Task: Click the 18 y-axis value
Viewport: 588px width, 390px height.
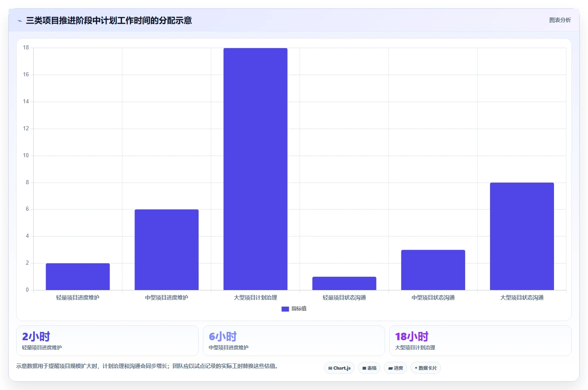Action: coord(26,48)
